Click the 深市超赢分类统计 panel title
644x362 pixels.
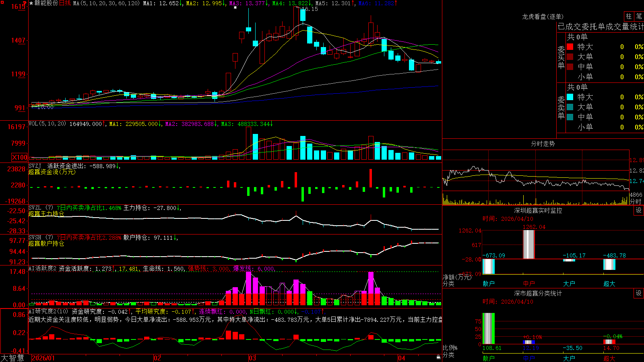click(x=538, y=293)
